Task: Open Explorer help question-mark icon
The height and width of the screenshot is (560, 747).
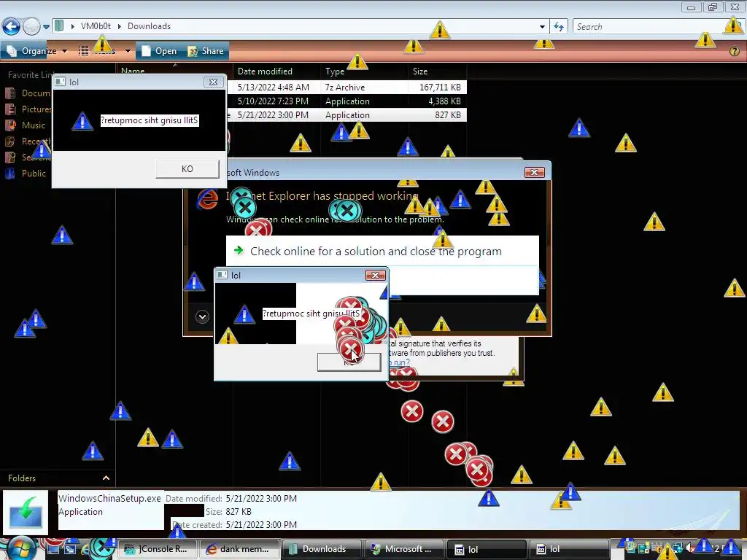Action: pyautogui.click(x=734, y=51)
